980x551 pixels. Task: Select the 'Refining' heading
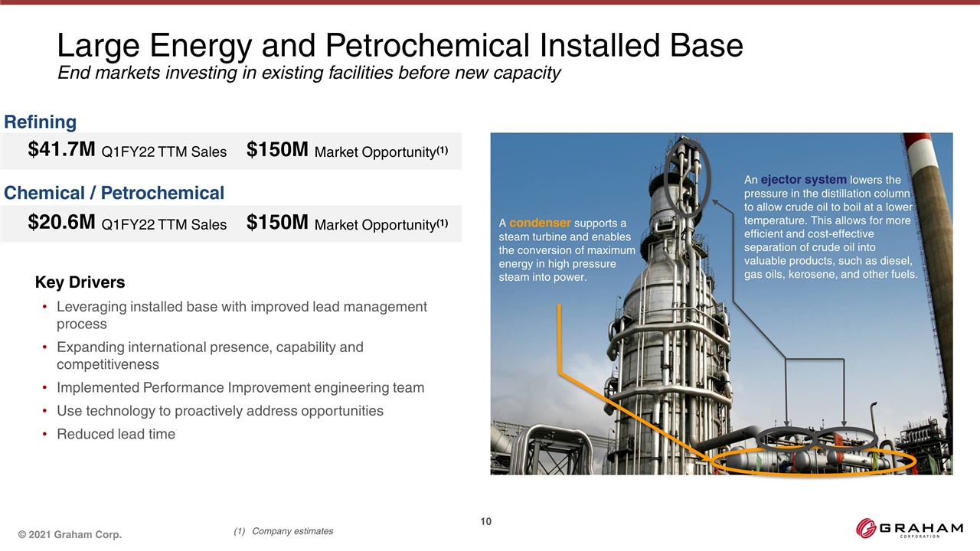41,122
